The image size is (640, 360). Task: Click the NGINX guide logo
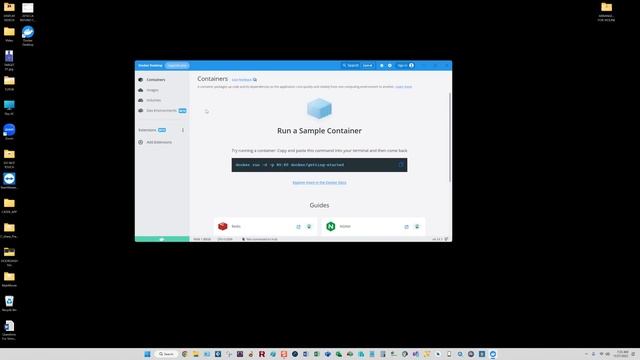[x=331, y=226]
